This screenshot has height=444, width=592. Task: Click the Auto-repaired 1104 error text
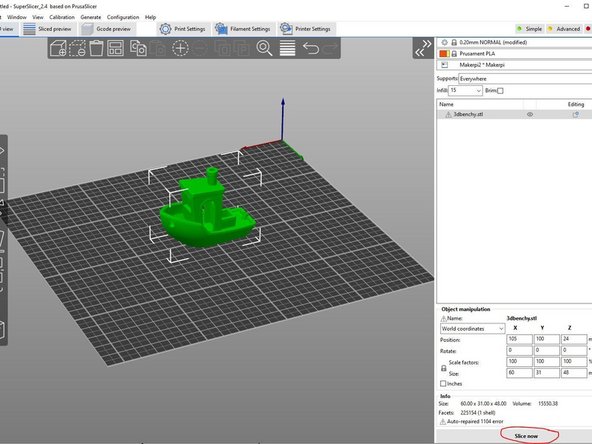pyautogui.click(x=475, y=421)
